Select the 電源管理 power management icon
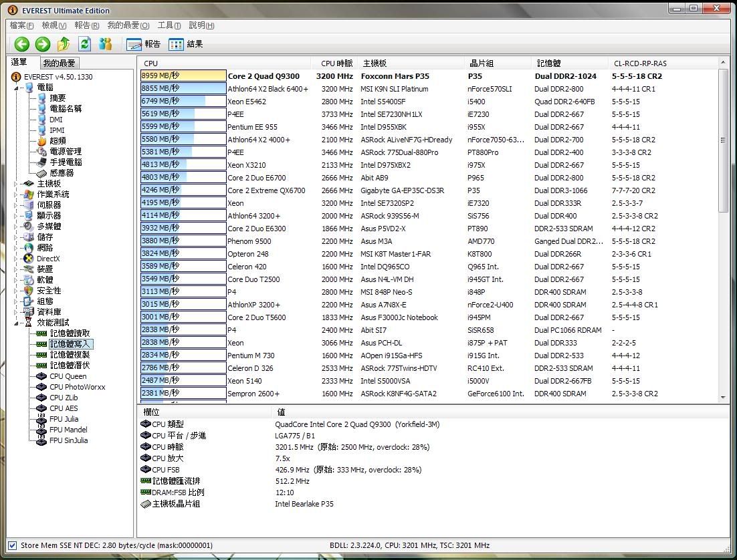Image resolution: width=737 pixels, height=560 pixels. pos(42,151)
